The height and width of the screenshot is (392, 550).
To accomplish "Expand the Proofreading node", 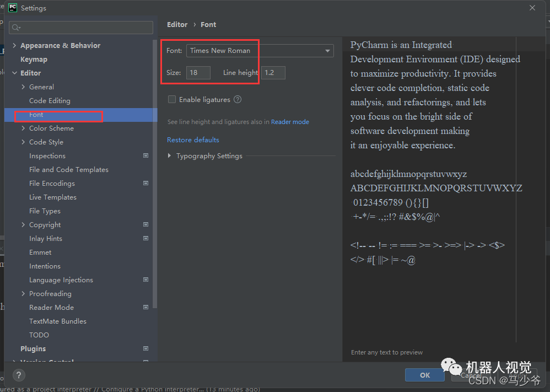I will pos(23,293).
